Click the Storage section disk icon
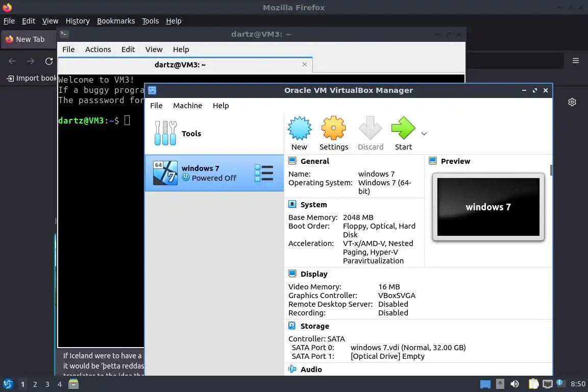This screenshot has height=392, width=588. pyautogui.click(x=292, y=326)
